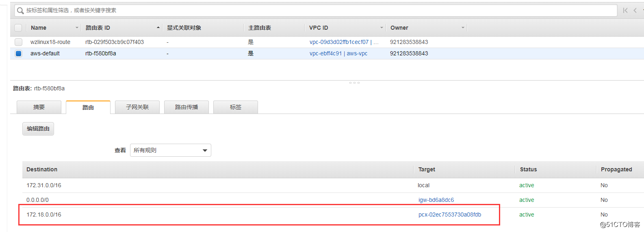This screenshot has height=232, width=644.
Task: Switch to the 标签 tab
Action: coord(236,107)
